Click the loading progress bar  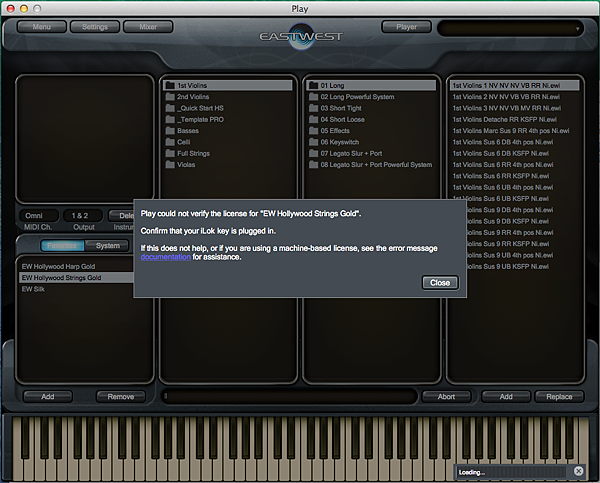point(511,472)
